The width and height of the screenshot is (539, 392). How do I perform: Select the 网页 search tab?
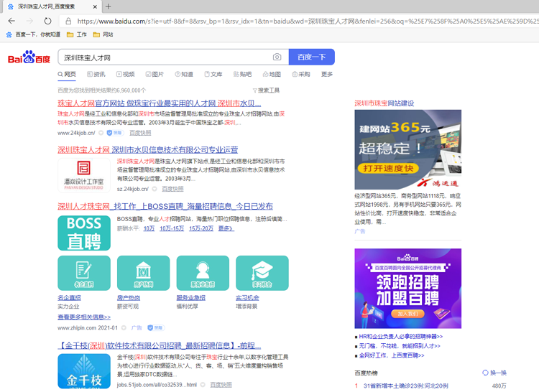pyautogui.click(x=67, y=74)
